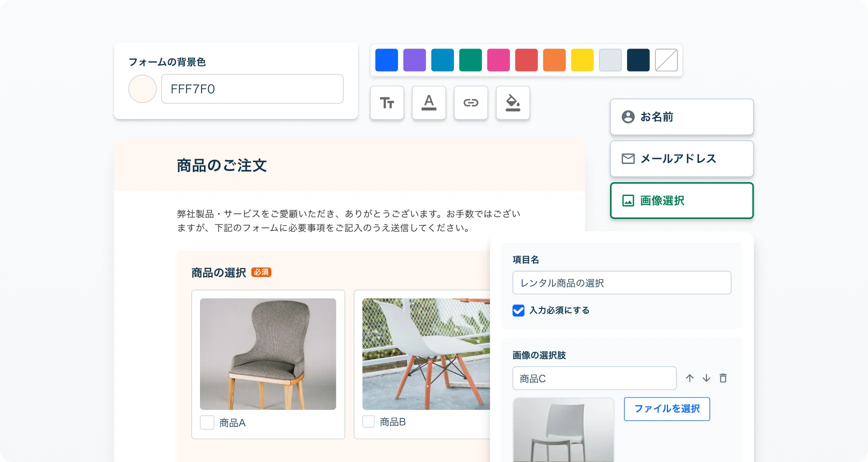Pick the purple color swatch
This screenshot has height=462, width=868.
tap(414, 60)
